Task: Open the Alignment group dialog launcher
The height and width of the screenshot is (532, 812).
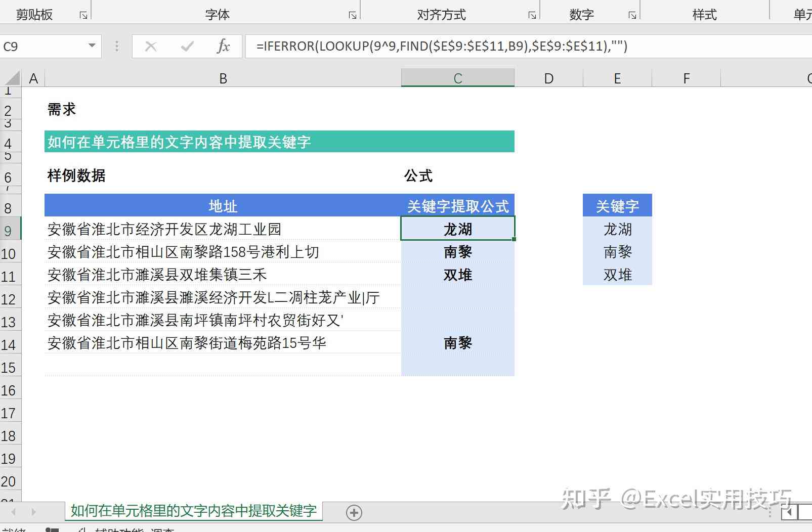Action: pyautogui.click(x=532, y=16)
